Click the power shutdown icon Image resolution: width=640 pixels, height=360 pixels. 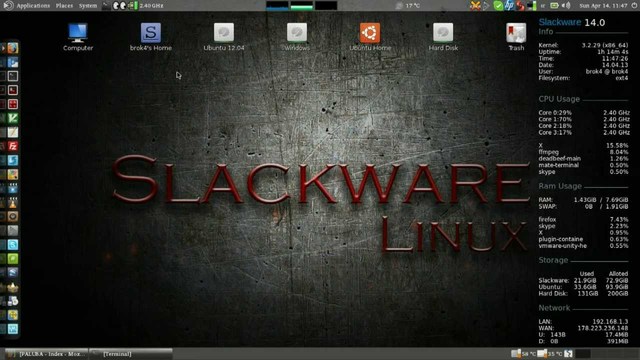[x=634, y=6]
